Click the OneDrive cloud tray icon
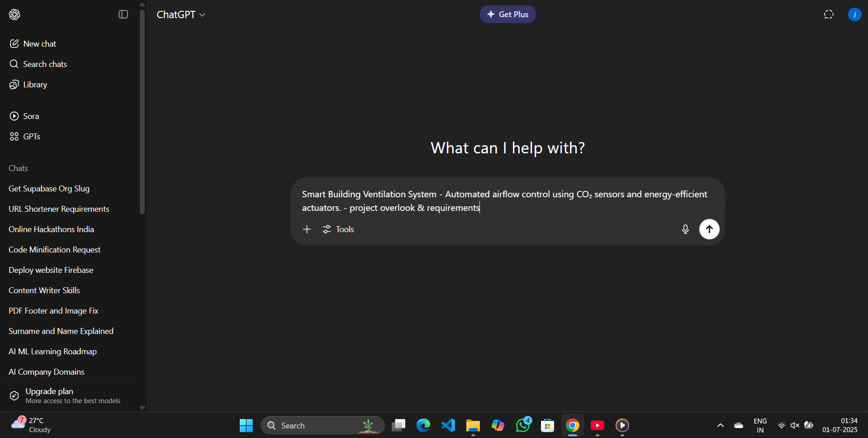 [739, 425]
